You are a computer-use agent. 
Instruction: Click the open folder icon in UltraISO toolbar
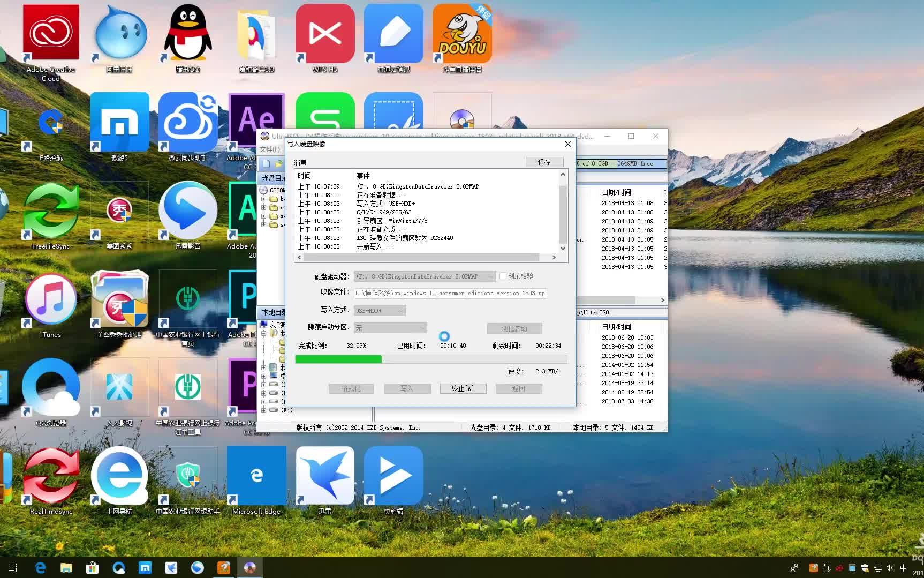click(278, 164)
